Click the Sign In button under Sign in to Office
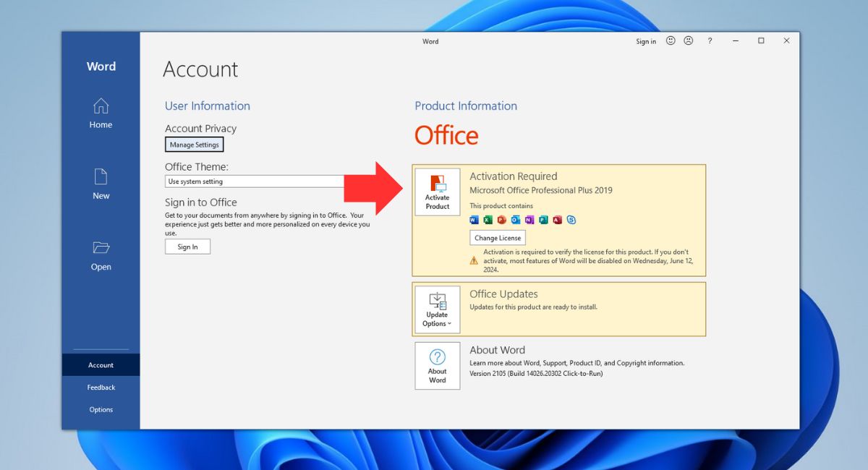This screenshot has height=470, width=868. (x=187, y=247)
